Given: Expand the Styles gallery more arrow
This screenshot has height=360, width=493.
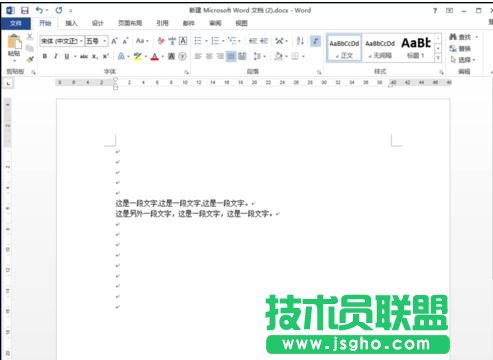Looking at the screenshot, I should tap(438, 58).
